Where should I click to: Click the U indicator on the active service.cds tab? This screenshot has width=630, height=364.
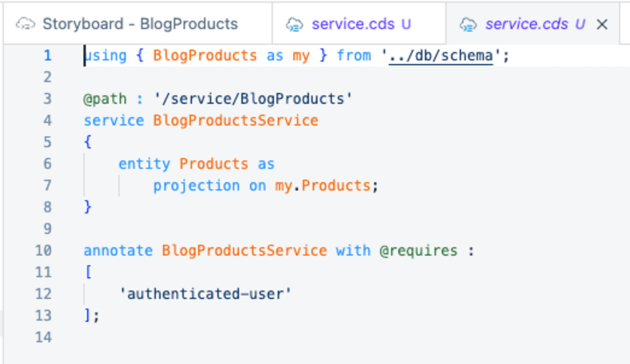pyautogui.click(x=580, y=24)
